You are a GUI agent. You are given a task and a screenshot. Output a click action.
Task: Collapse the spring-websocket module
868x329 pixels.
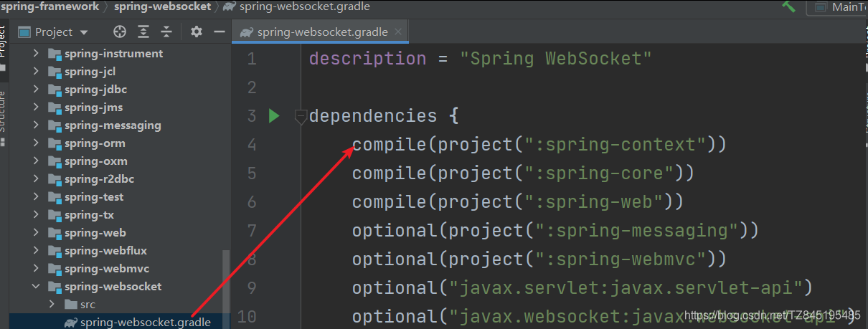(36, 287)
